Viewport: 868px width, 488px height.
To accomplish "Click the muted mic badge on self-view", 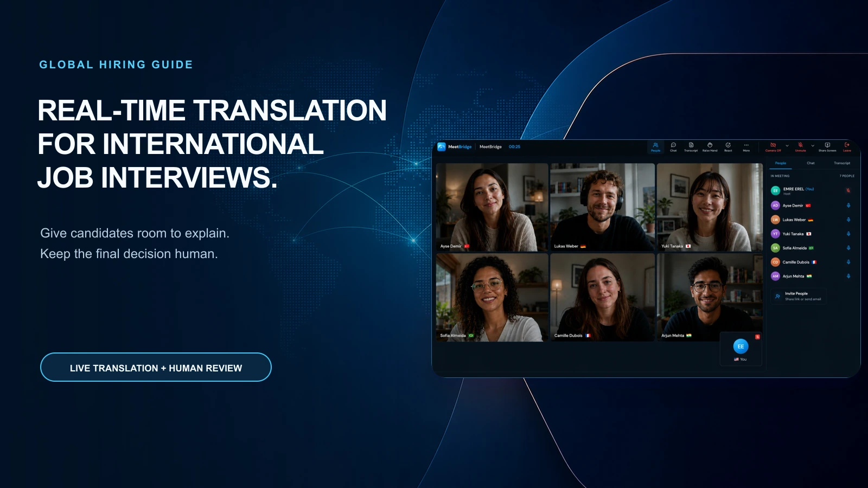I will pos(758,337).
